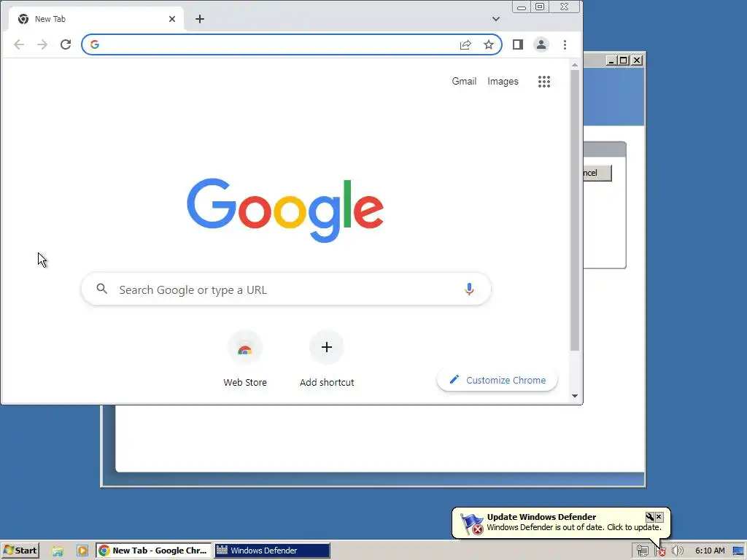
Task: Open balloon options with the wrench icon
Action: coord(650,517)
